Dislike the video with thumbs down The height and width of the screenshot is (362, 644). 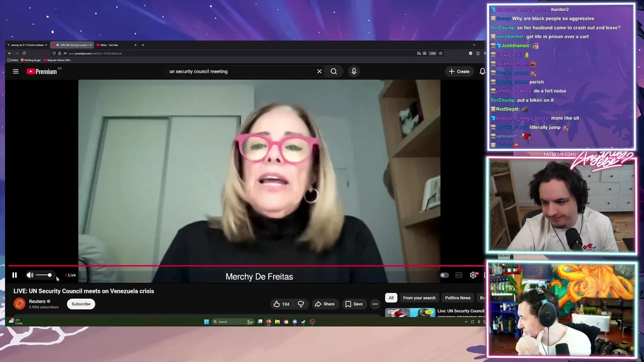tap(301, 304)
